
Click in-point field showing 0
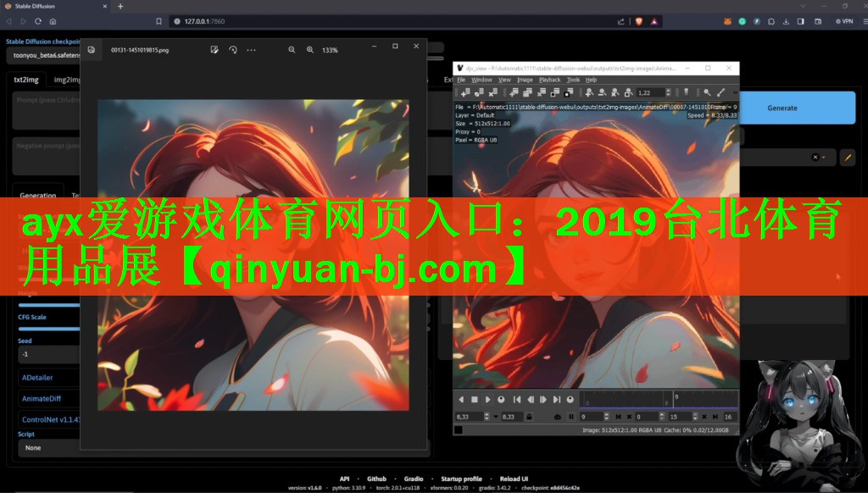647,417
